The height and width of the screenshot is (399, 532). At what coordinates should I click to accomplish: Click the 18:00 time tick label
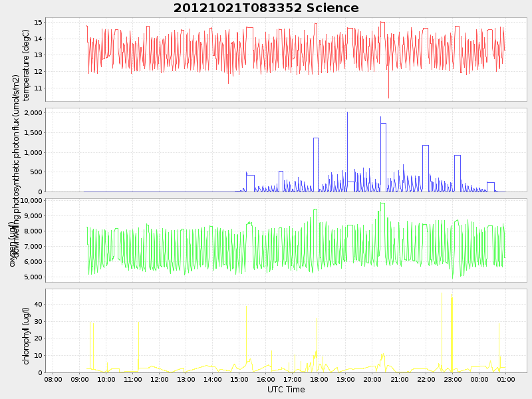319,379
